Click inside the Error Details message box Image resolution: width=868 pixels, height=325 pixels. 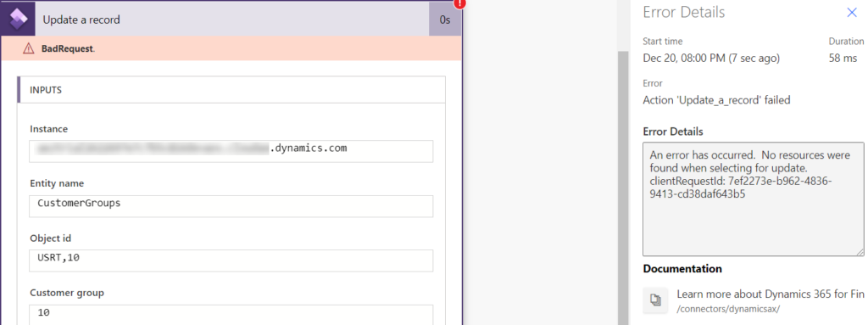(753, 199)
